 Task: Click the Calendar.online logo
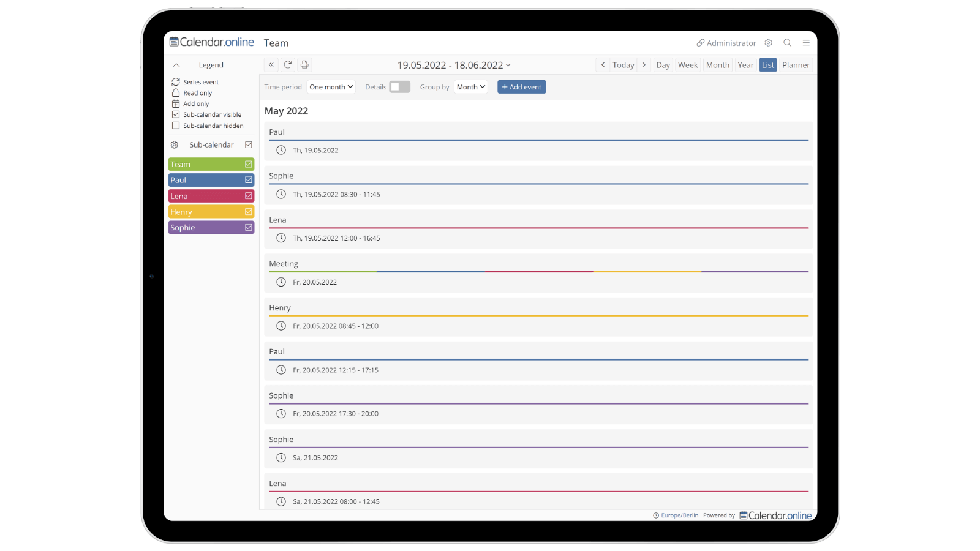click(212, 42)
